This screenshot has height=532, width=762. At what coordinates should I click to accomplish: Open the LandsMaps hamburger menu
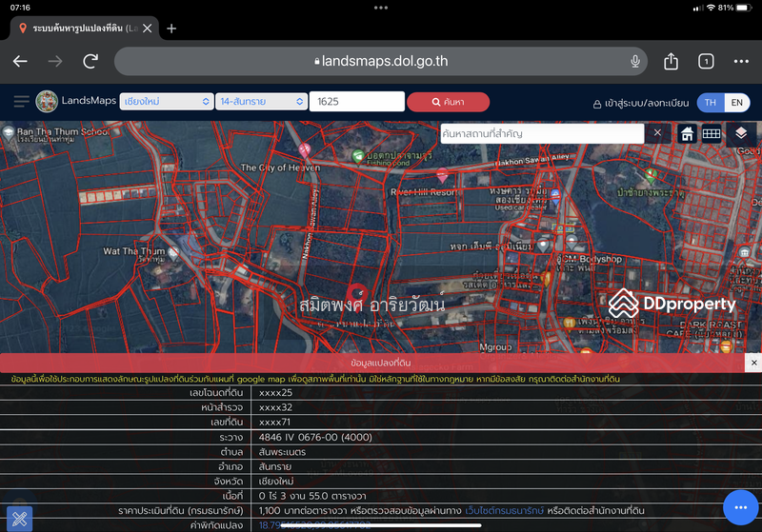tap(21, 102)
